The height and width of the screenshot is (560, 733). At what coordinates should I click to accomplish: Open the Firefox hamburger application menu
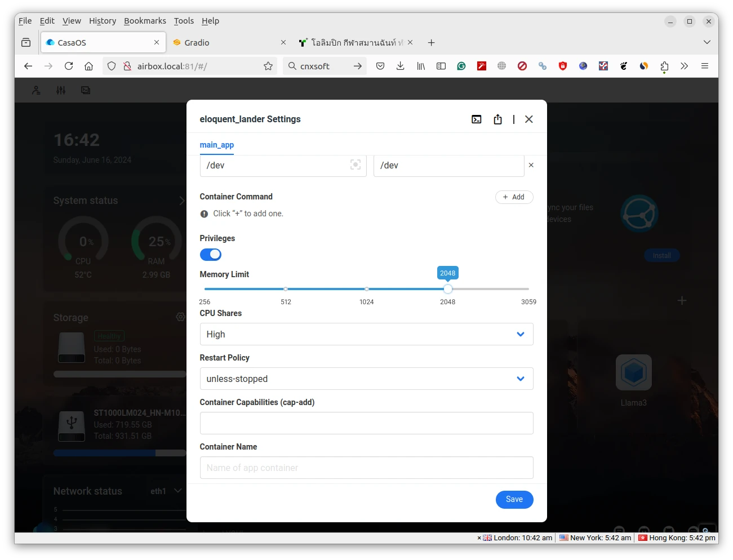[x=705, y=66]
